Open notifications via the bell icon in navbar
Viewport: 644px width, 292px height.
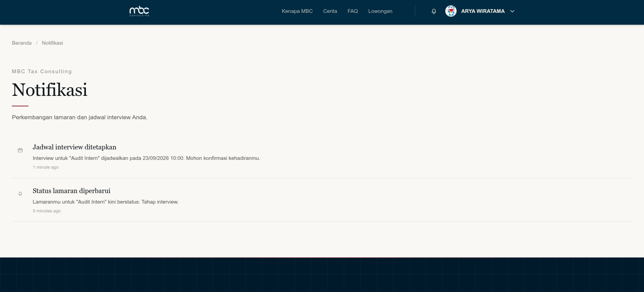pyautogui.click(x=434, y=11)
